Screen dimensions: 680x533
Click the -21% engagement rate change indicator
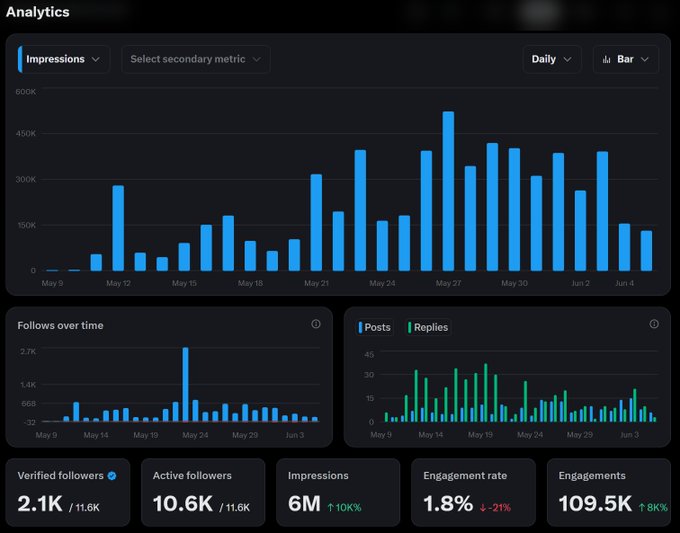(495, 507)
